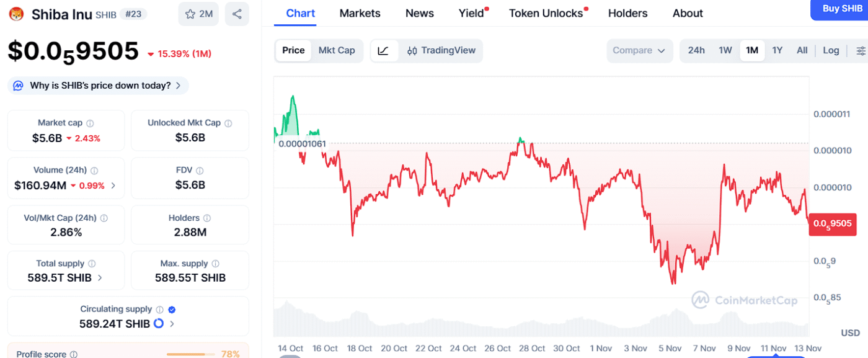This screenshot has width=868, height=358.
Task: Open the Compare dropdown
Action: point(639,51)
